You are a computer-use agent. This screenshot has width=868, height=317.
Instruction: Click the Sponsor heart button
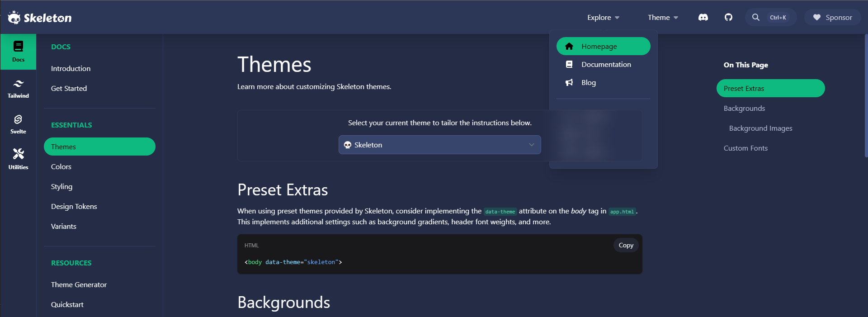point(832,17)
